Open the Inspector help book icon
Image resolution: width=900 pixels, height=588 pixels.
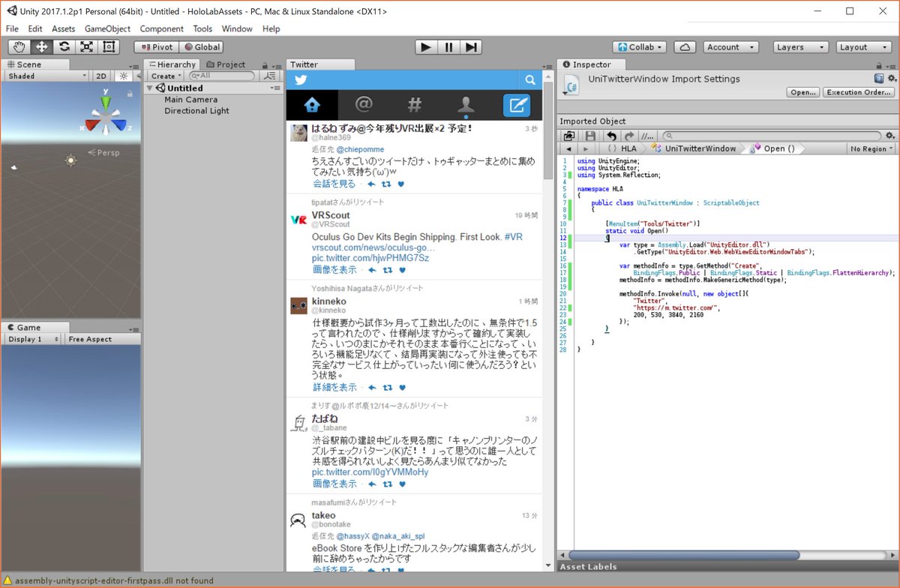(x=879, y=78)
